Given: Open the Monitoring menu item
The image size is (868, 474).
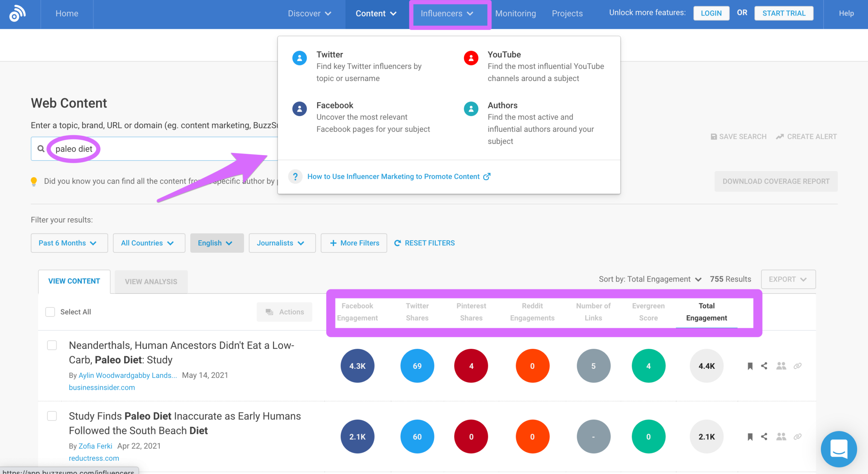Looking at the screenshot, I should point(515,14).
